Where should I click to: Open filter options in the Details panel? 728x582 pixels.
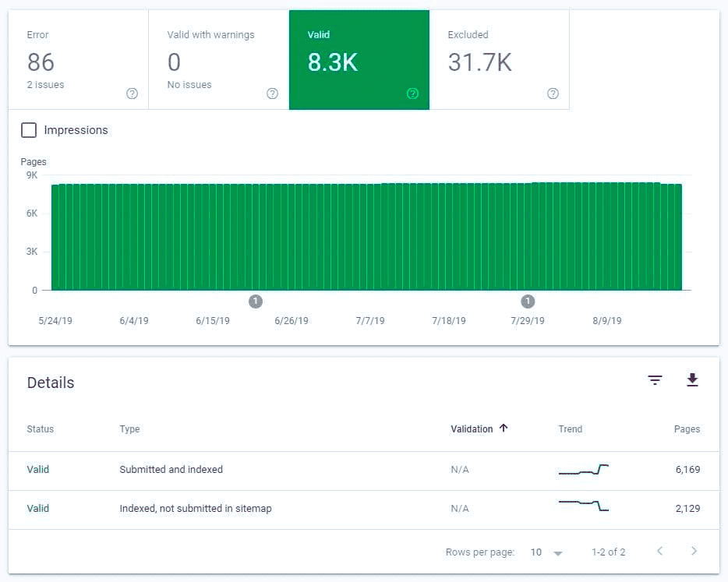(x=655, y=380)
